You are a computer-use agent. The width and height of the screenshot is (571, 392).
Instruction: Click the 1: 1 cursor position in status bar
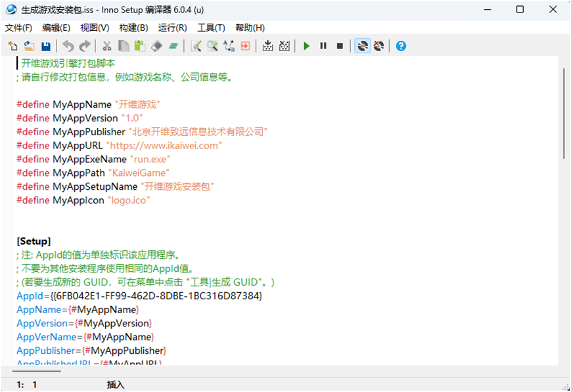26,385
